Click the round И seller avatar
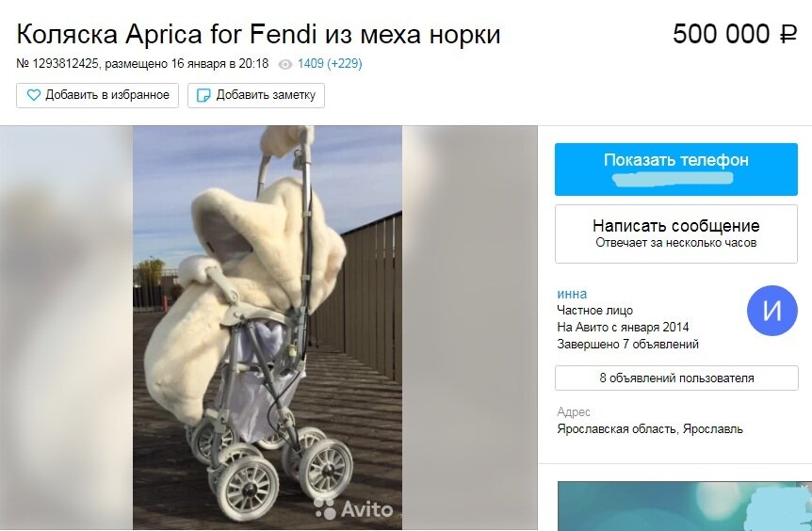Screen dimensions: 812x531 (771, 311)
